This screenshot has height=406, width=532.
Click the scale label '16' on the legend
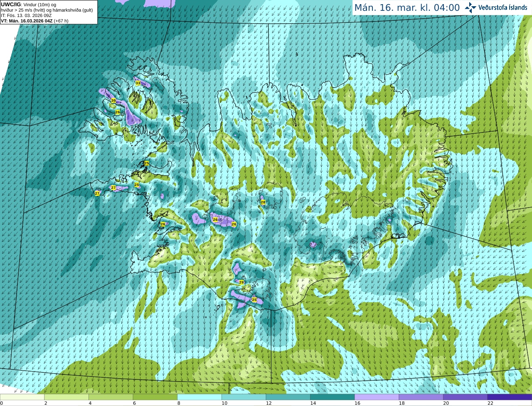pyautogui.click(x=357, y=403)
